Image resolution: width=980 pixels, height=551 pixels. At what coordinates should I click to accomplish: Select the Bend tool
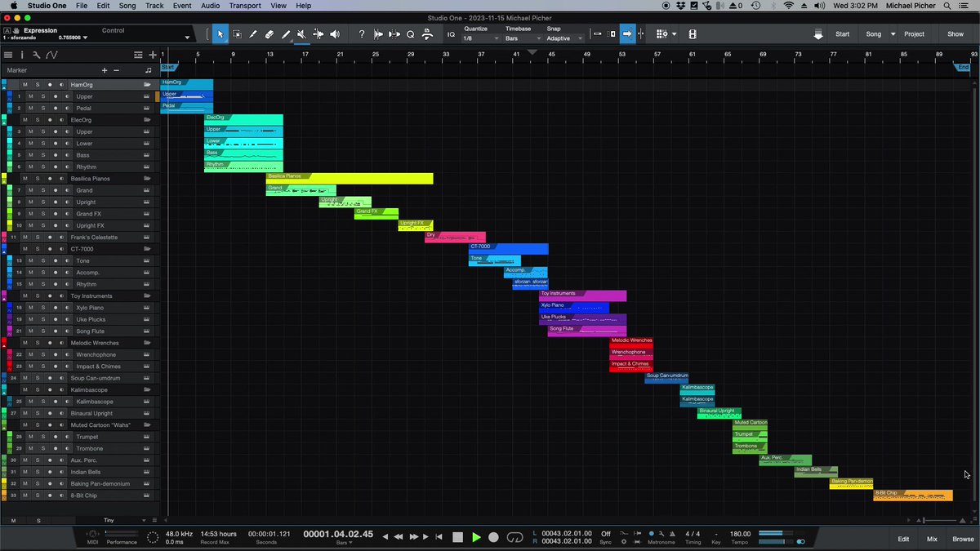[318, 34]
